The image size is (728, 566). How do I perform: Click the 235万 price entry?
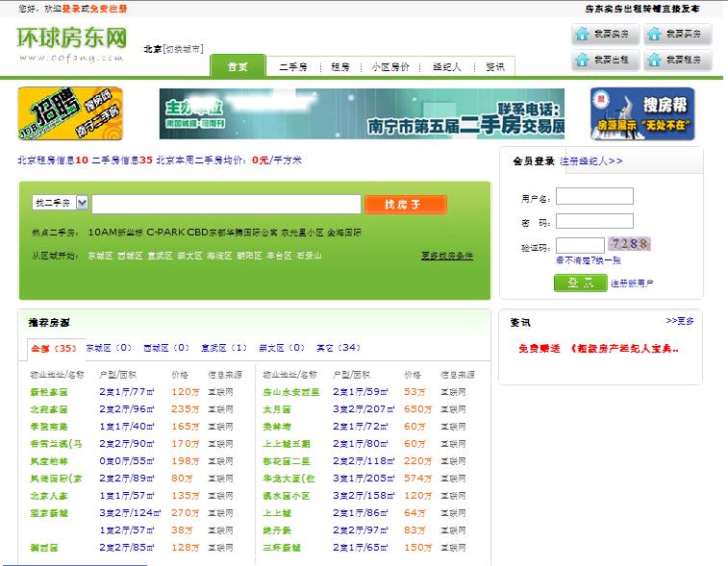pos(186,409)
